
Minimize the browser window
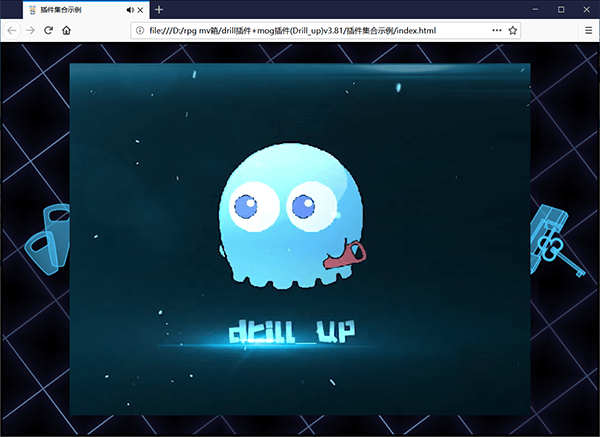pyautogui.click(x=535, y=10)
